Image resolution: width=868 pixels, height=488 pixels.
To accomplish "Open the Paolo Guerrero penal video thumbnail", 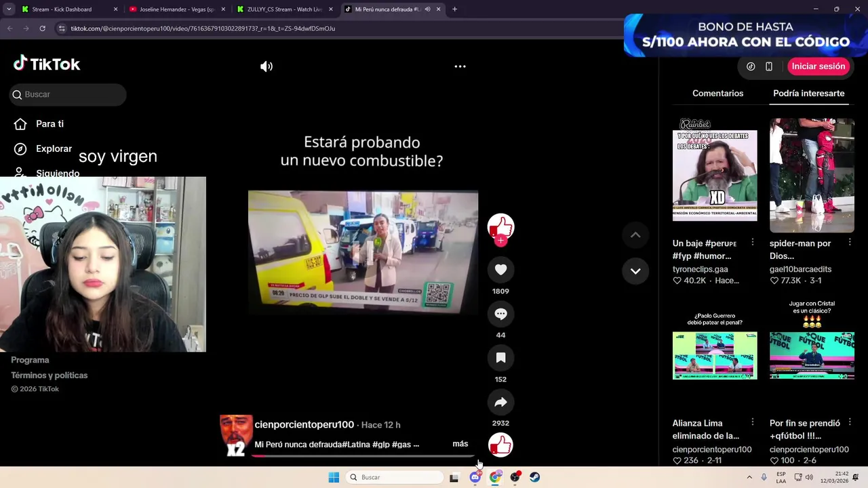I will click(x=715, y=355).
